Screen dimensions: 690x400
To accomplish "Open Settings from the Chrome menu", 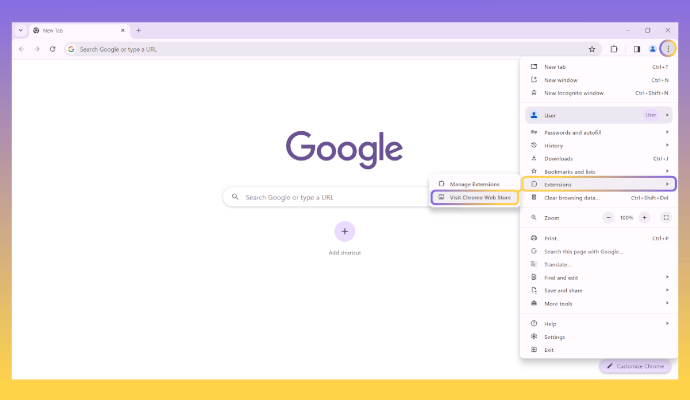I will [554, 337].
